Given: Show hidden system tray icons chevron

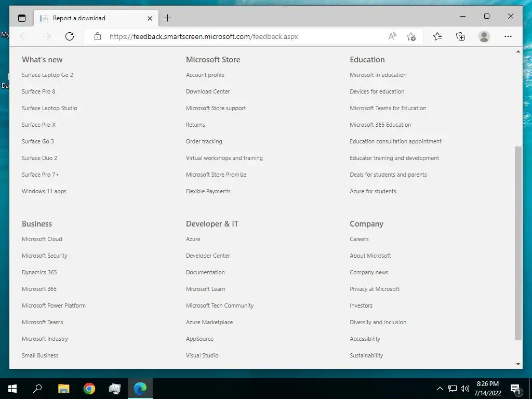Looking at the screenshot, I should point(440,389).
